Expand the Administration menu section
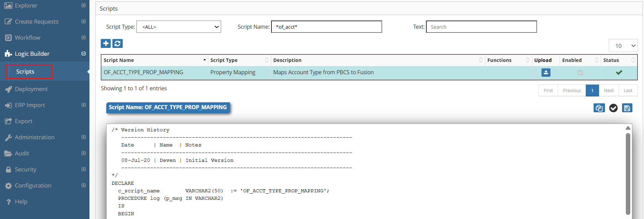The image size is (644, 219). click(83, 137)
